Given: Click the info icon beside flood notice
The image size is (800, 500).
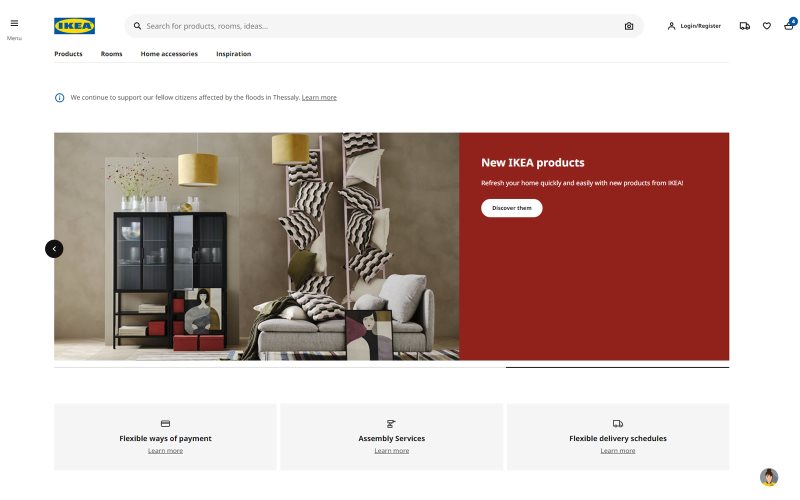Looking at the screenshot, I should pyautogui.click(x=60, y=97).
